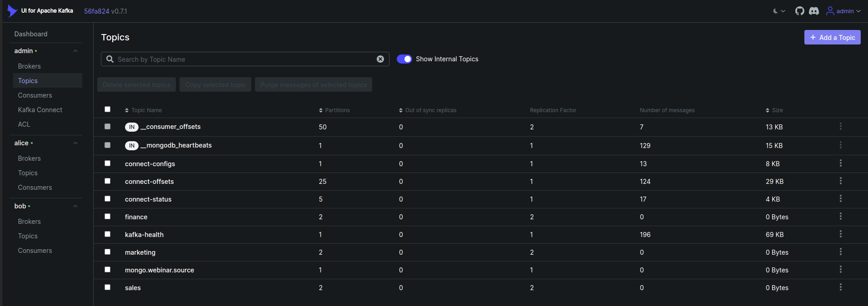Click the Add a Topic button
This screenshot has height=306, width=868.
coord(832,38)
